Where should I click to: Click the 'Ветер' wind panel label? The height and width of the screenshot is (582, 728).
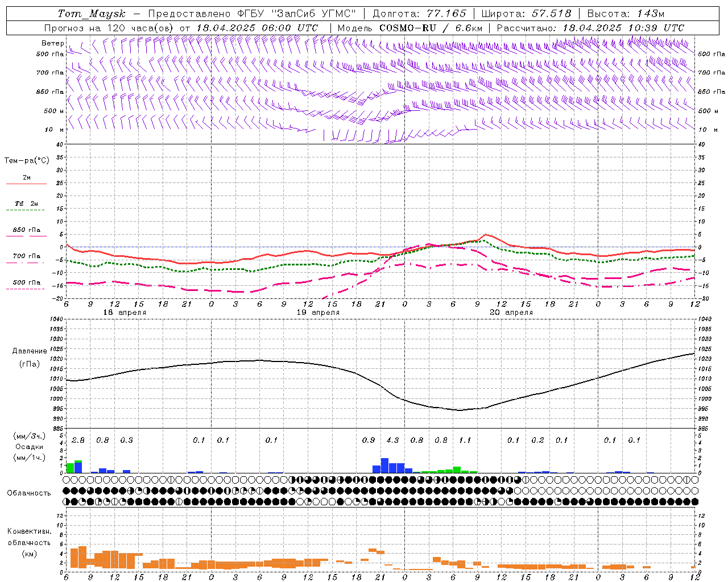[52, 43]
